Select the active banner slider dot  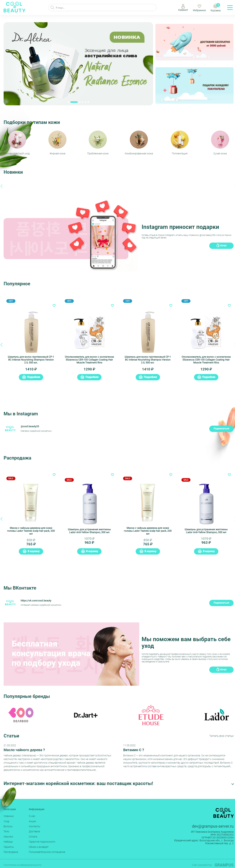click(x=74, y=102)
